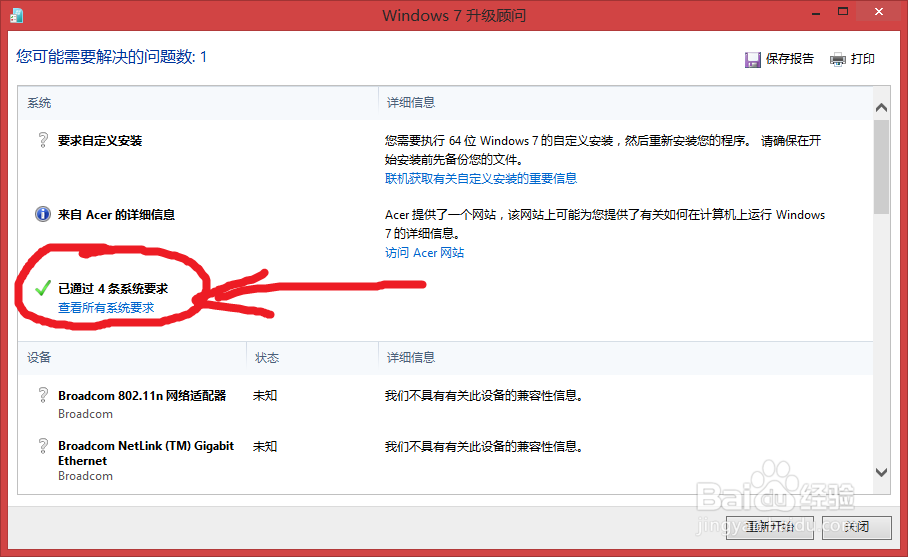
Task: Click the 系统 column header
Action: [x=39, y=103]
